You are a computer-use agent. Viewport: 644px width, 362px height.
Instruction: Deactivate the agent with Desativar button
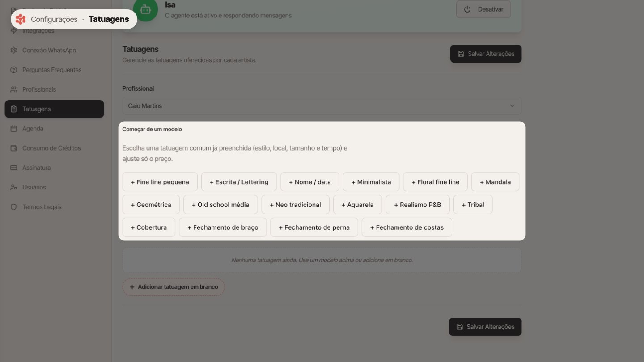point(483,9)
